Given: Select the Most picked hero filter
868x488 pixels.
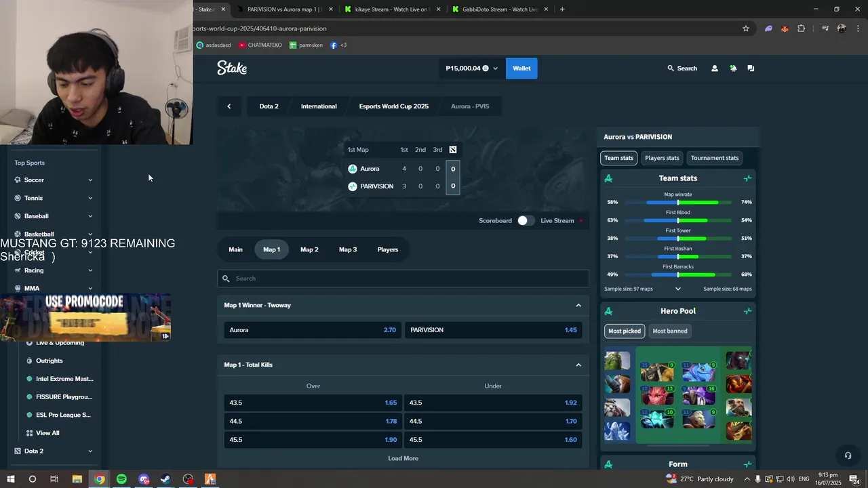Looking at the screenshot, I should [625, 331].
